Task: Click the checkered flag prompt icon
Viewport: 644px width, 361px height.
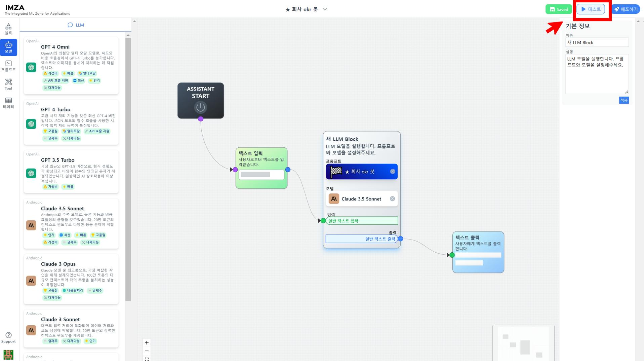Action: tap(336, 172)
